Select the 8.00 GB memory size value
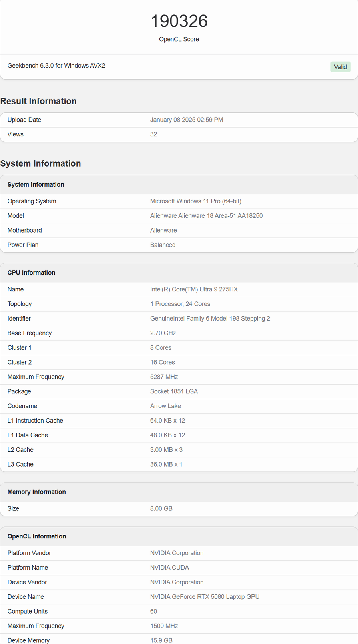Viewport: 358px width, 644px height. pyautogui.click(x=161, y=509)
